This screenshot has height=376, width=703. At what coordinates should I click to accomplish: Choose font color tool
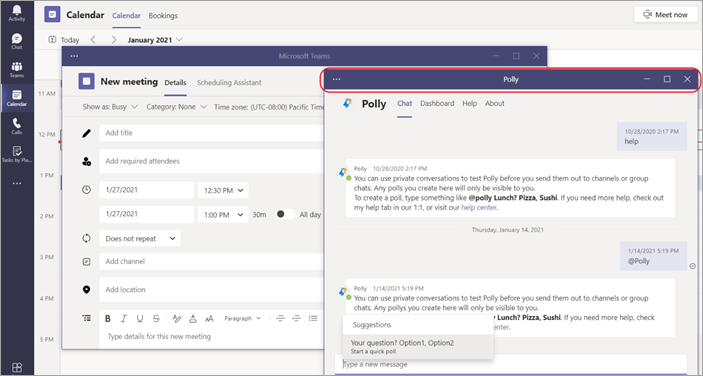[193, 318]
